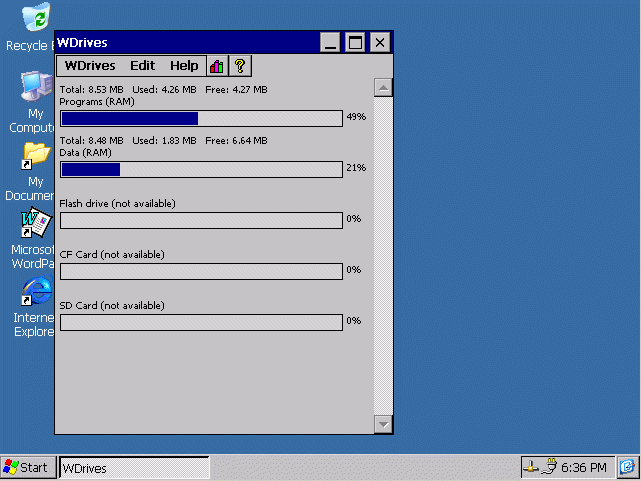The width and height of the screenshot is (641, 481).
Task: Click the power plug tray icon
Action: pos(549,467)
